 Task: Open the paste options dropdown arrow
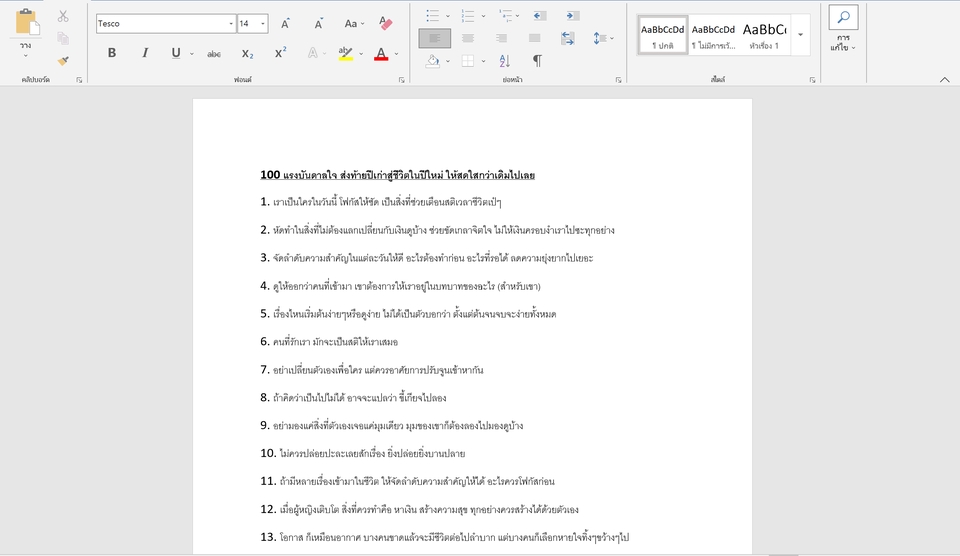pos(25,56)
